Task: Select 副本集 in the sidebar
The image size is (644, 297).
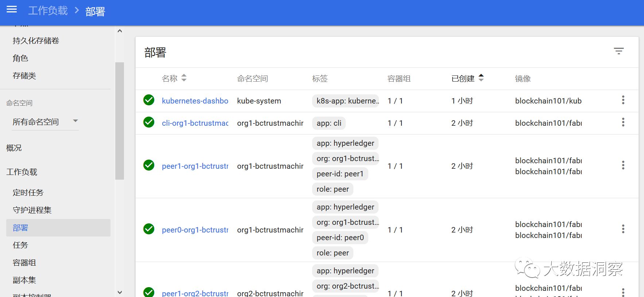Action: click(24, 280)
